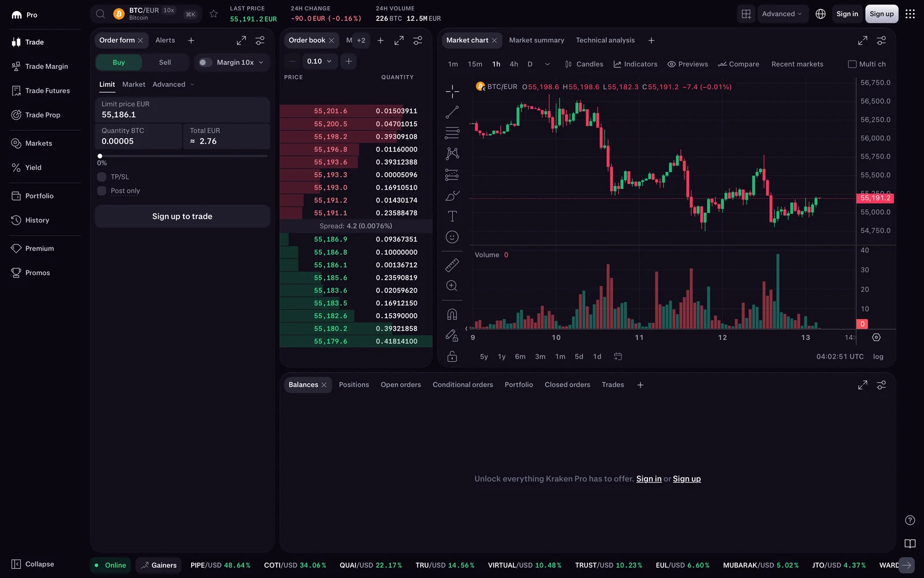Switch to the Alerts tab

click(x=165, y=40)
